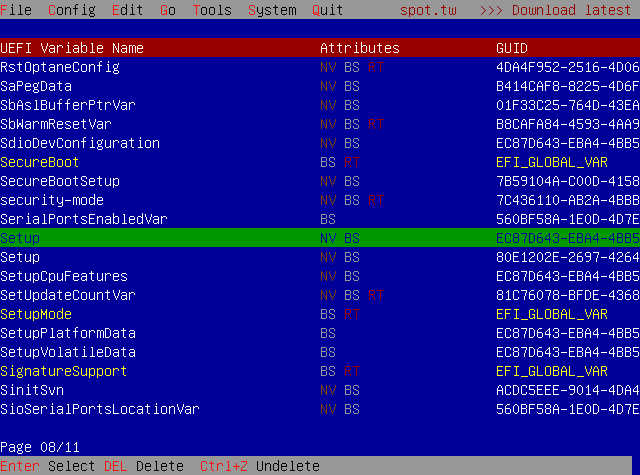Open the File menu
640x475 pixels.
[x=16, y=10]
